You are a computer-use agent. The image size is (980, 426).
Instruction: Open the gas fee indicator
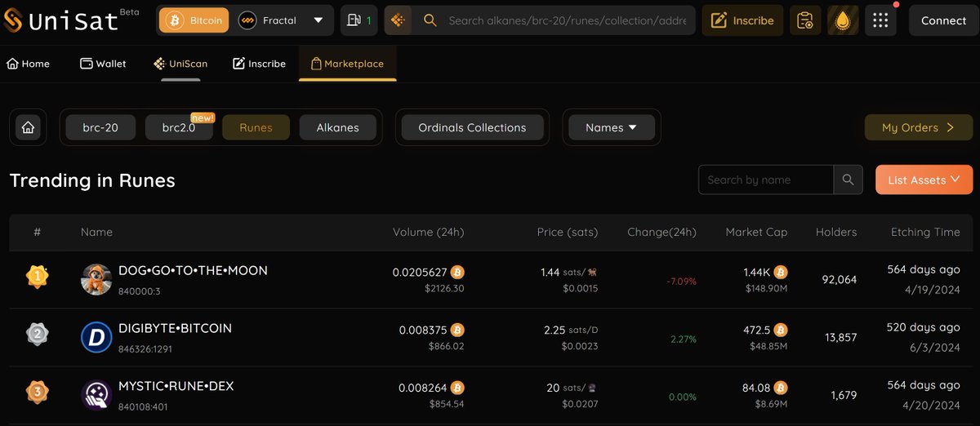click(x=359, y=20)
